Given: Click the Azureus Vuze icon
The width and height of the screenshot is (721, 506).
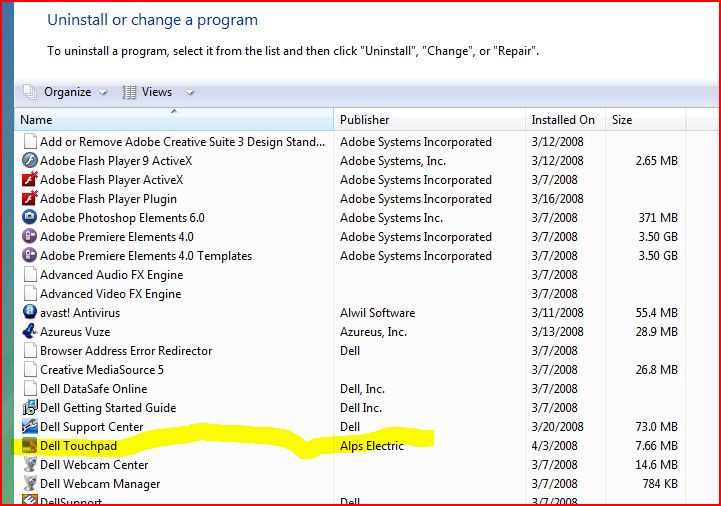Looking at the screenshot, I should click(30, 331).
